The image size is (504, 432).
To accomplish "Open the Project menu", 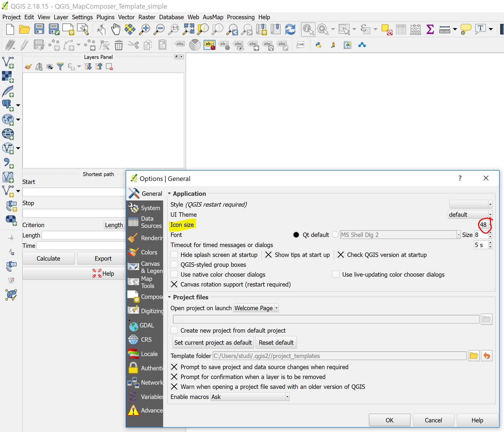I will pyautogui.click(x=12, y=17).
